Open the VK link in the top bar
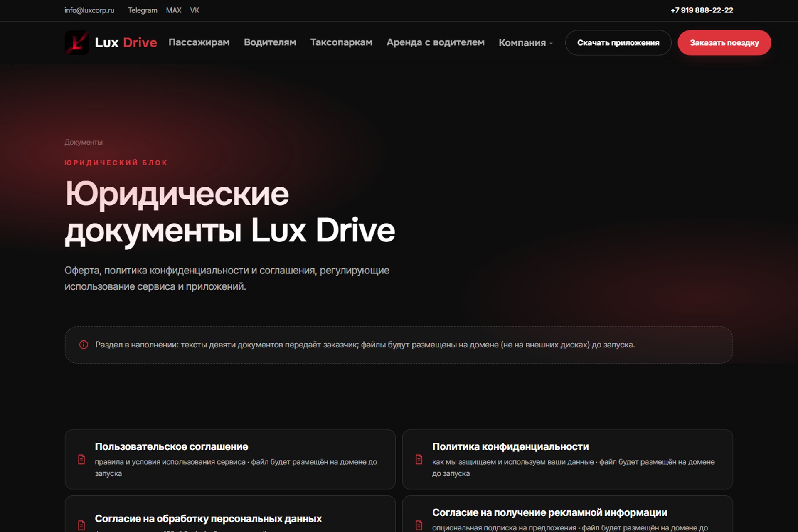The height and width of the screenshot is (532, 798). [195, 10]
